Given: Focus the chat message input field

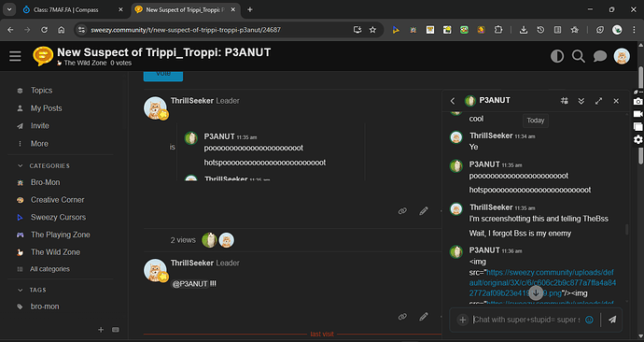Looking at the screenshot, I should pos(526,320).
